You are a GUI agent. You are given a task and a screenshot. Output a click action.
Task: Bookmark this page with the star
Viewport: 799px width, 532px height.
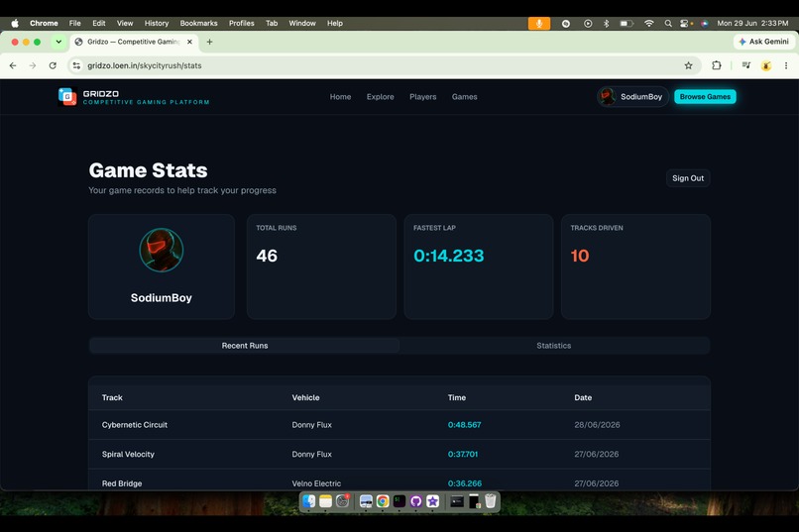click(688, 65)
